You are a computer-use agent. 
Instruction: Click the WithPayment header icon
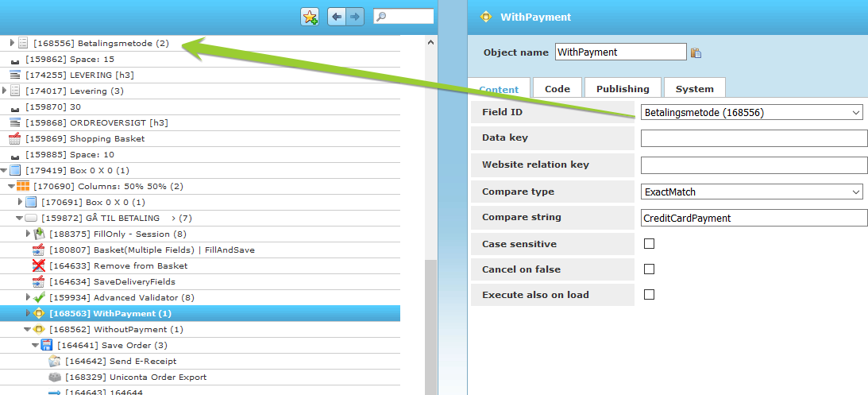pyautogui.click(x=485, y=17)
